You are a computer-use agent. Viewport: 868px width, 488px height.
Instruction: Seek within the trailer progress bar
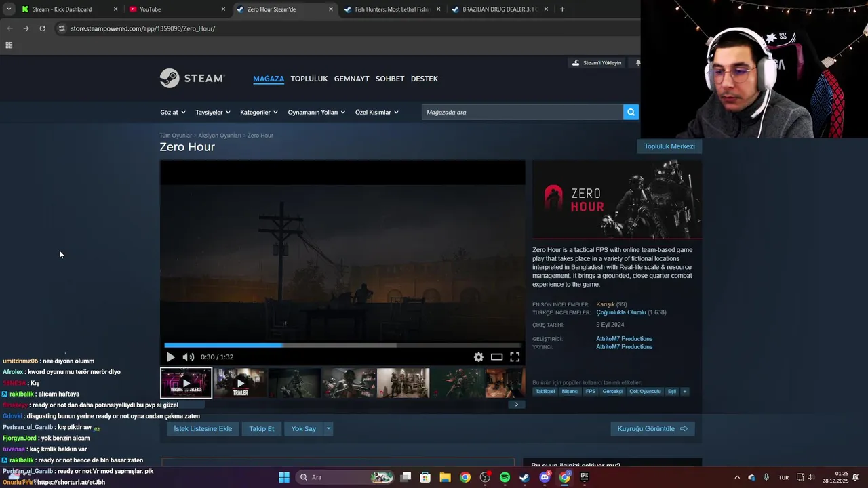(342, 345)
